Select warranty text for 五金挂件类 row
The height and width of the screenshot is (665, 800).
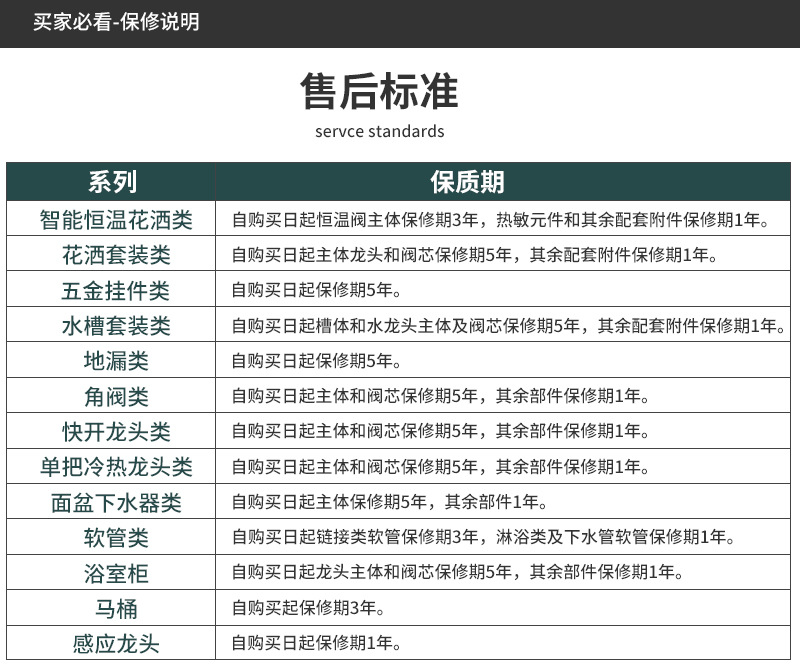coord(316,290)
